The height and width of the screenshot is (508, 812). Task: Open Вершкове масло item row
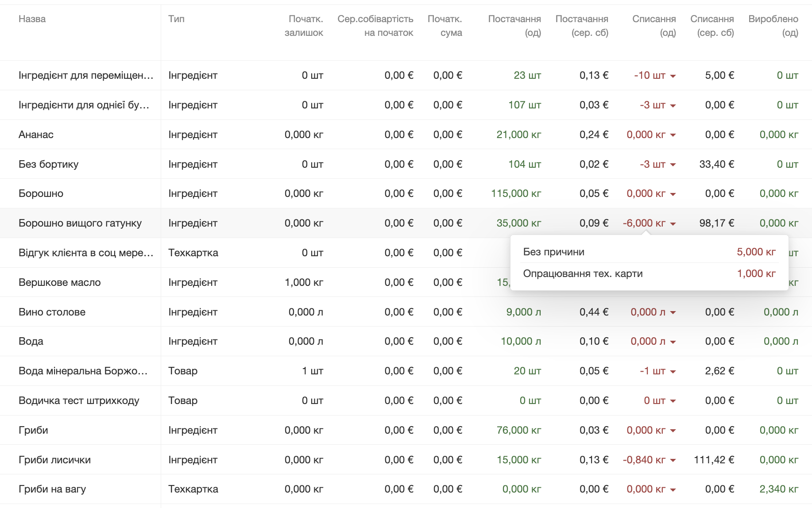point(59,282)
